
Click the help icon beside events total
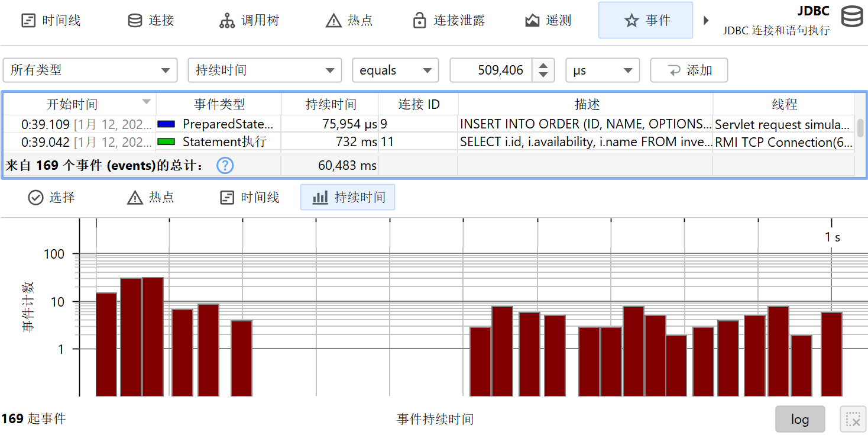[x=225, y=166]
